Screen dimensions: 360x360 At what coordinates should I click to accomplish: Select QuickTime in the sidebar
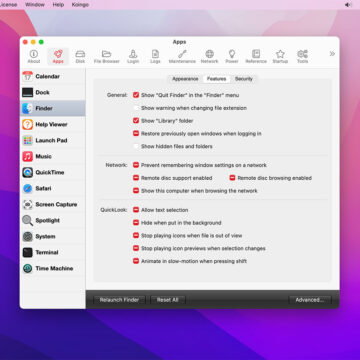click(x=53, y=172)
